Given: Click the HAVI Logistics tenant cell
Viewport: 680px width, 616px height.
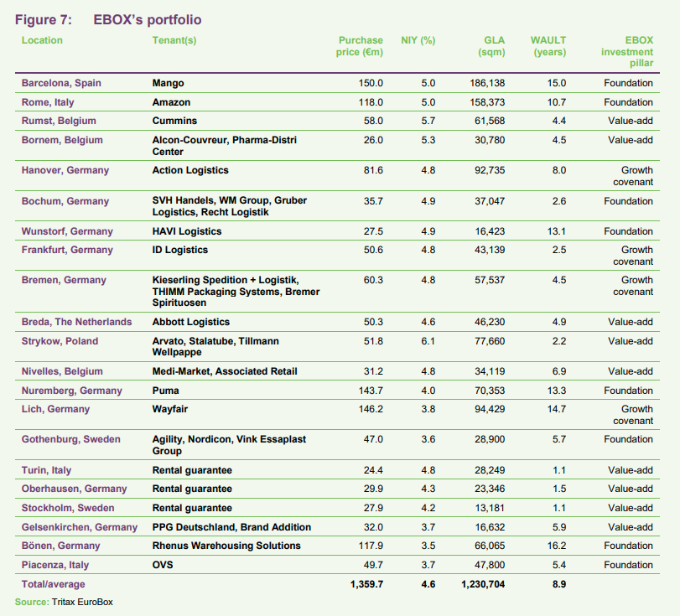Looking at the screenshot, I should tap(187, 231).
